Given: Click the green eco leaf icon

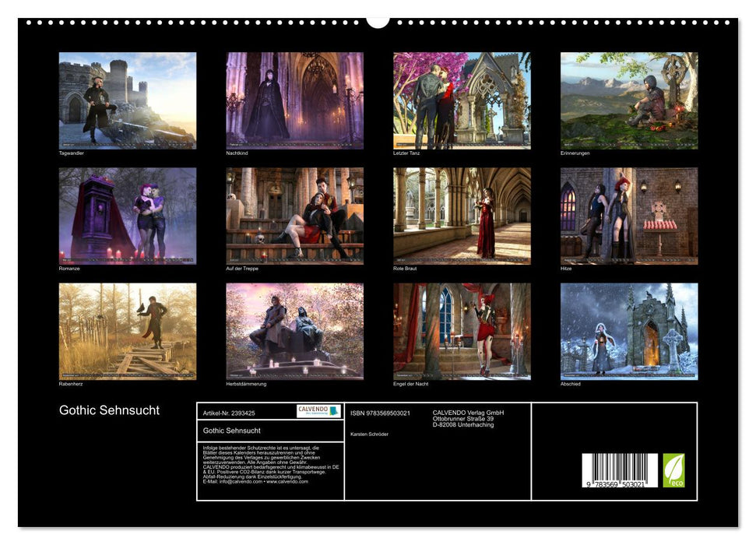Looking at the screenshot, I should [673, 470].
